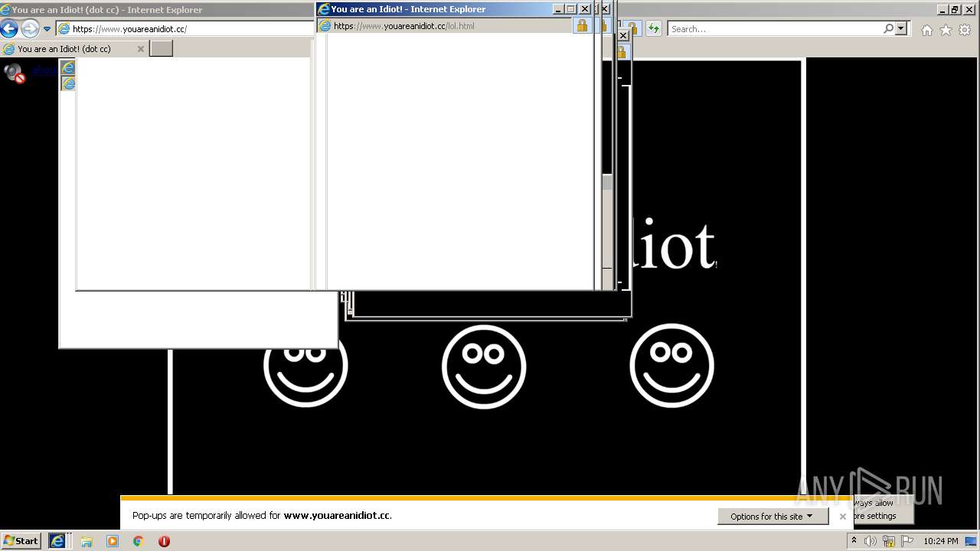Open the Home page icon
This screenshot has width=980, height=551.
927,30
